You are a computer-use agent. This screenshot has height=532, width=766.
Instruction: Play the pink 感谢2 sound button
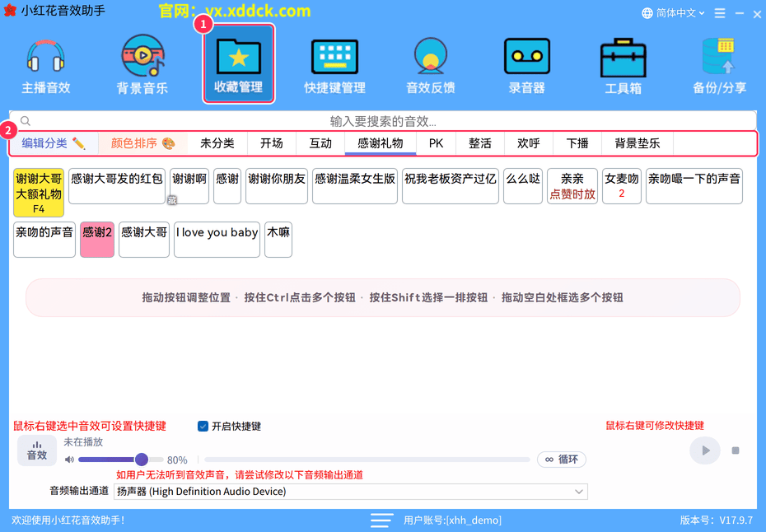point(97,240)
